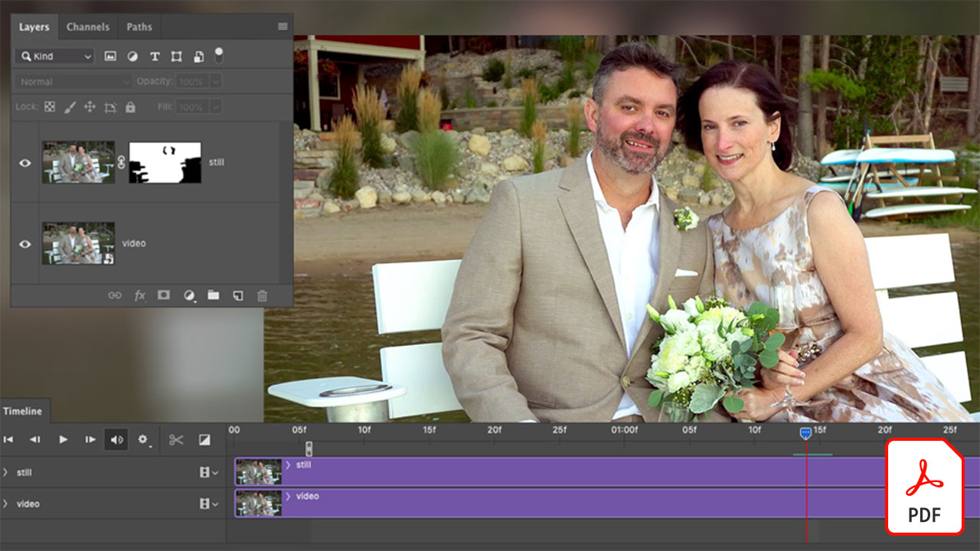The height and width of the screenshot is (551, 980).
Task: Click the Add layer mask icon
Action: pos(164,295)
